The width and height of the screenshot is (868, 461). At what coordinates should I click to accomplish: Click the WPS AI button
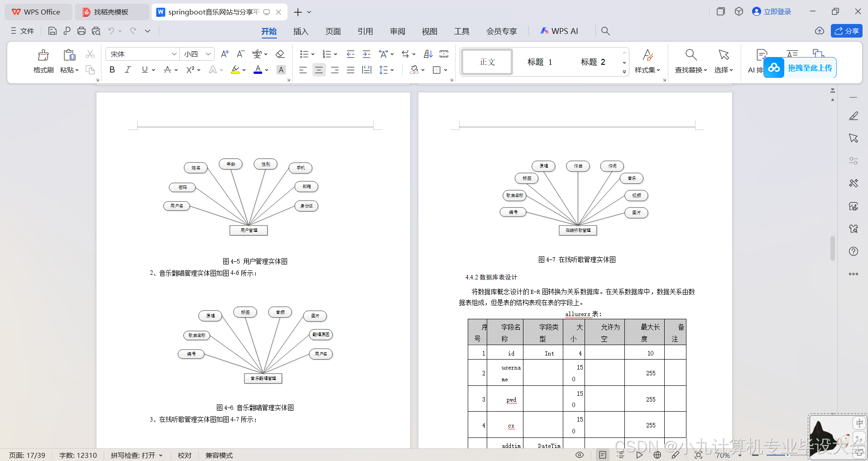click(x=559, y=31)
